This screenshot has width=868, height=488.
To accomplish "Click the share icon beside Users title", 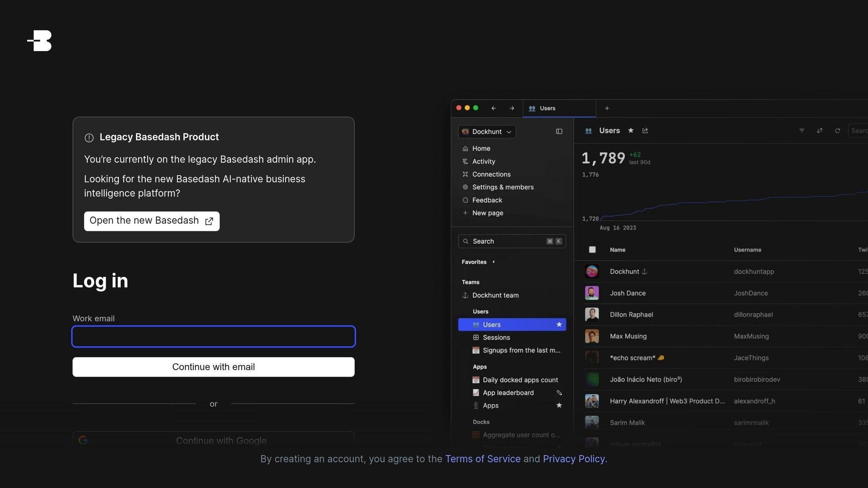I will click(645, 130).
